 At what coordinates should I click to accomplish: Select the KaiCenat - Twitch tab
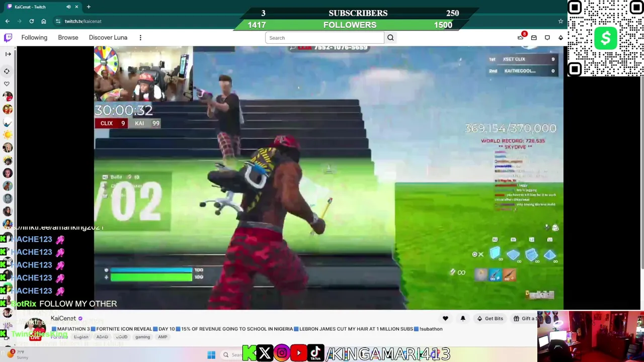(43, 7)
